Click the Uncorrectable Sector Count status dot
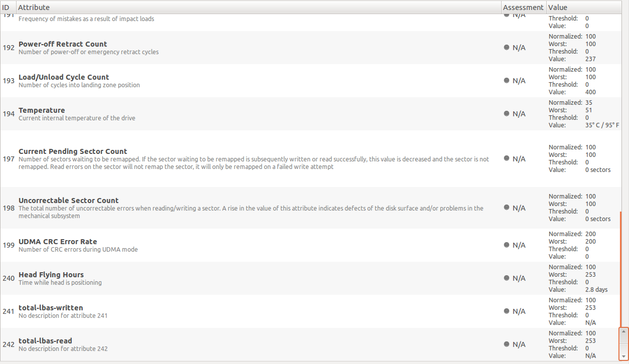The image size is (629, 364). tap(507, 208)
